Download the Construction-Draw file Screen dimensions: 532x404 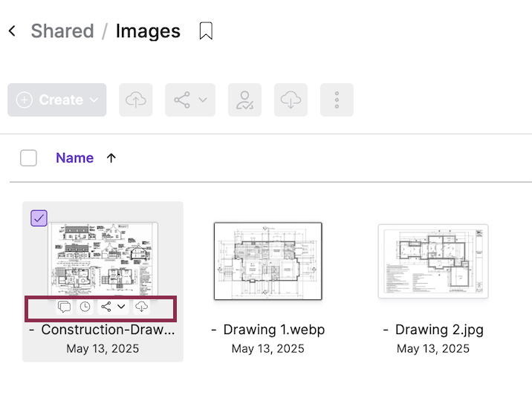[x=141, y=307]
